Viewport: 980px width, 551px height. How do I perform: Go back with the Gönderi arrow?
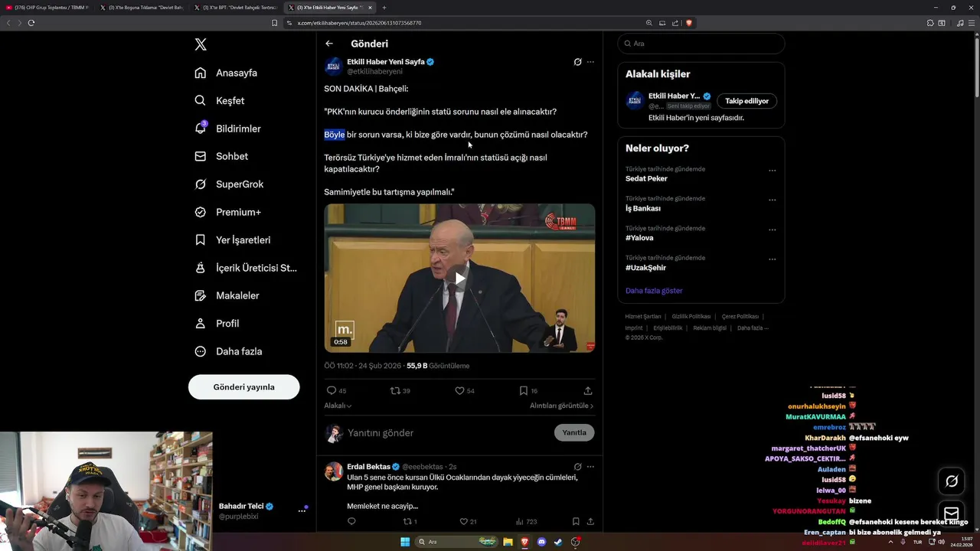pyautogui.click(x=329, y=44)
